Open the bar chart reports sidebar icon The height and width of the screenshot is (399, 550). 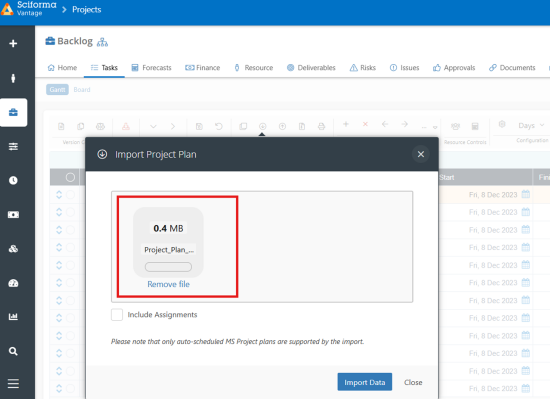[13, 317]
